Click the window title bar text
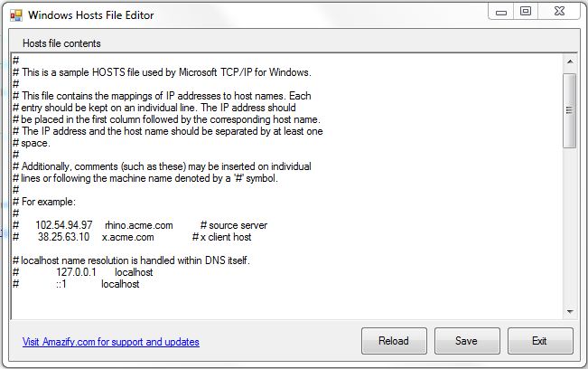This screenshot has height=369, width=588. pyautogui.click(x=90, y=15)
